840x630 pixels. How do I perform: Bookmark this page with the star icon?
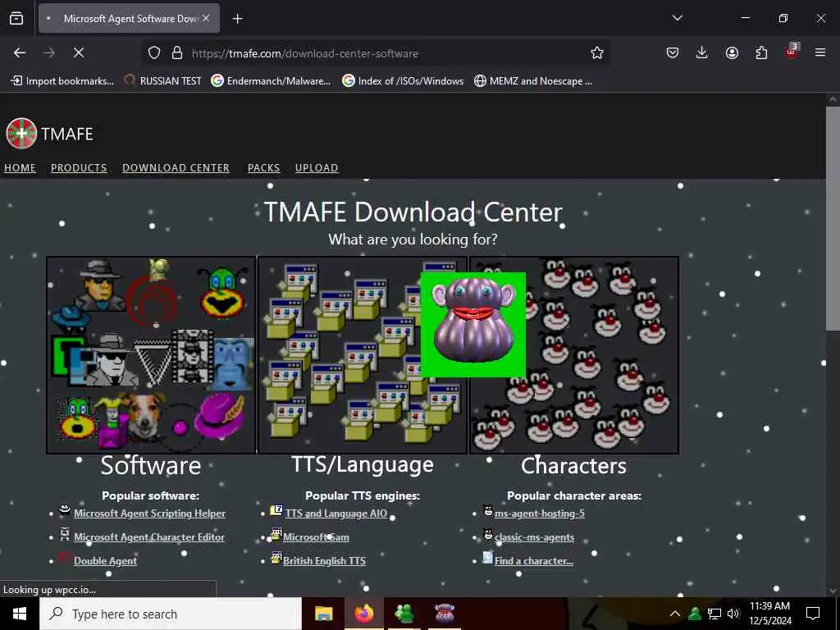[597, 53]
